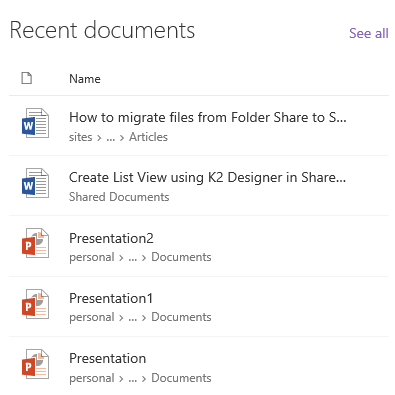Click the Word icon for Create List View document
This screenshot has height=395, width=395.
pyautogui.click(x=35, y=183)
